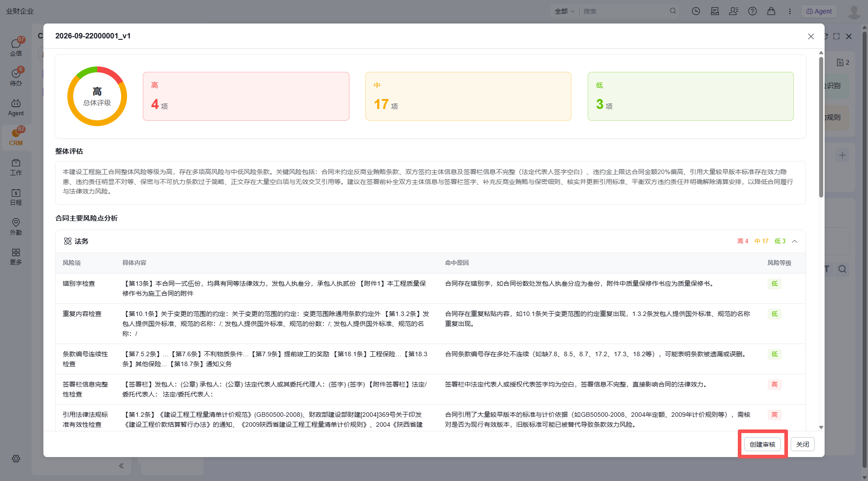Viewport: 868px width, 481px height.
Task: Open the 全部 search scope dropdown
Action: (564, 11)
